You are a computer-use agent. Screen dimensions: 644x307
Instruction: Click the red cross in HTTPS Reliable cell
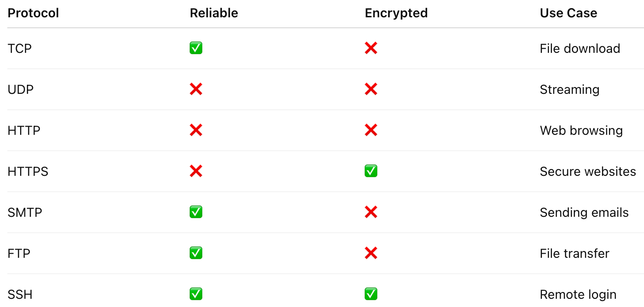(196, 171)
